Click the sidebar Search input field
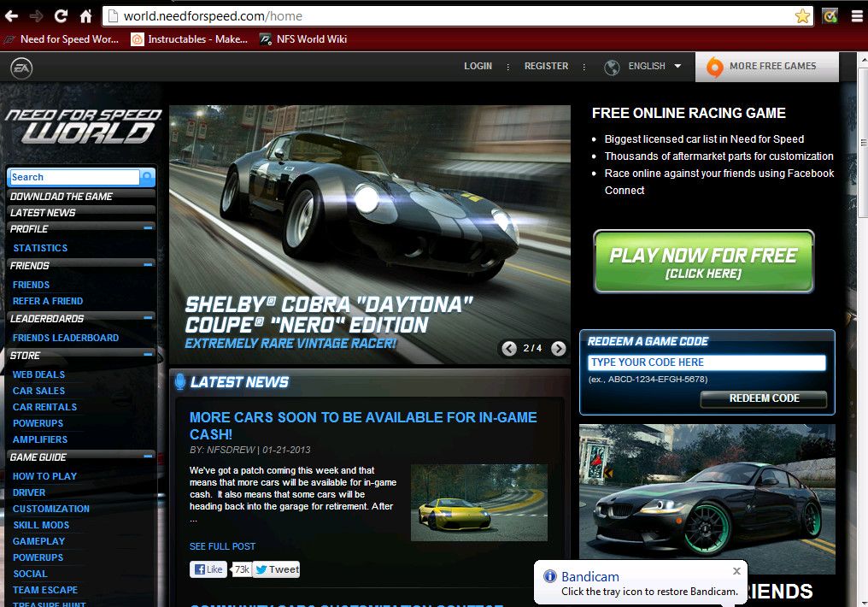Image resolution: width=868 pixels, height=607 pixels. (73, 177)
